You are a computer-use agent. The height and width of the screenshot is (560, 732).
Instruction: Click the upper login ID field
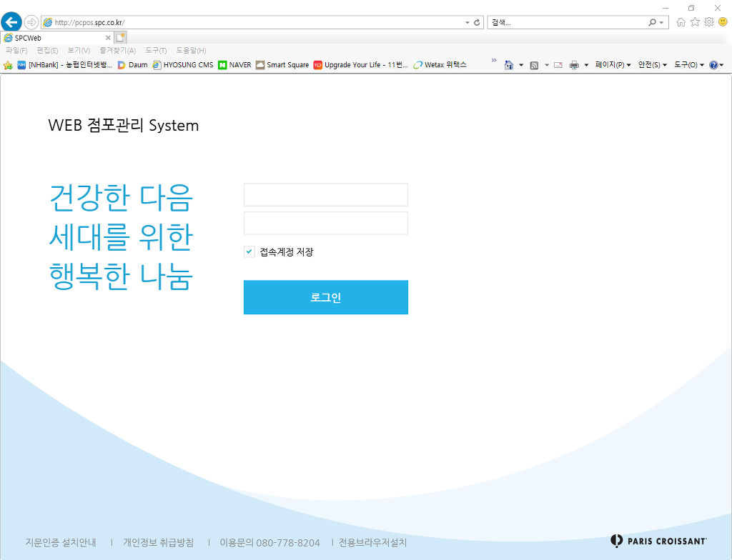[326, 194]
